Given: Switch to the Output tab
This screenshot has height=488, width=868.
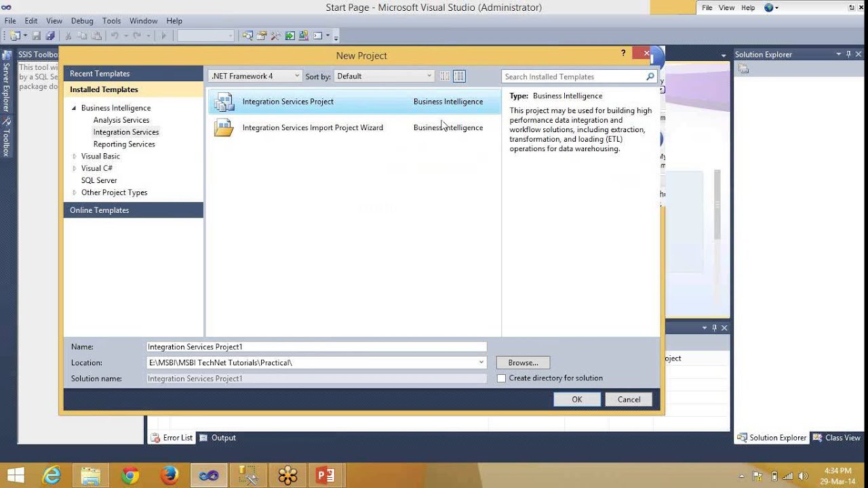Looking at the screenshot, I should tap(217, 438).
